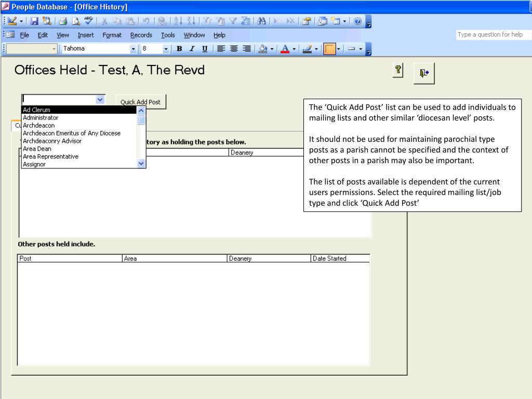Run the Spelling check icon

pyautogui.click(x=88, y=21)
